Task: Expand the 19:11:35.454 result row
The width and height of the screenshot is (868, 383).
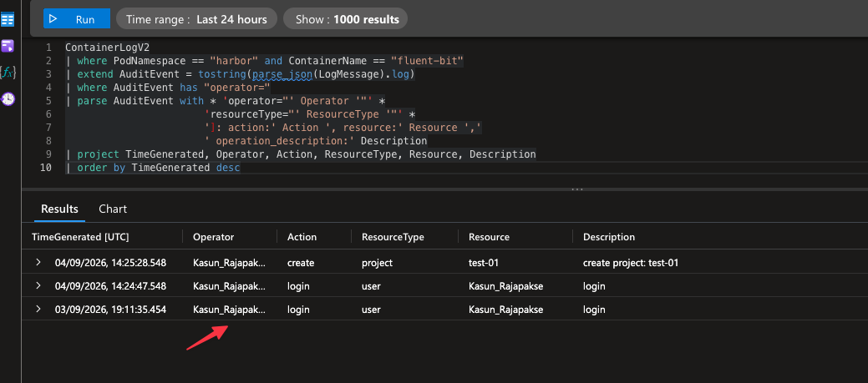Action: coord(38,309)
